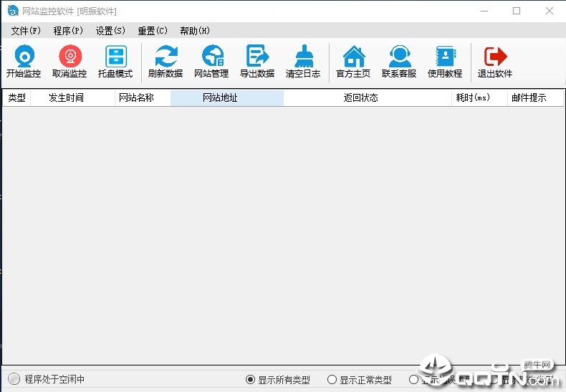The width and height of the screenshot is (566, 392).
Task: Open 网站管理 website management
Action: click(x=211, y=62)
